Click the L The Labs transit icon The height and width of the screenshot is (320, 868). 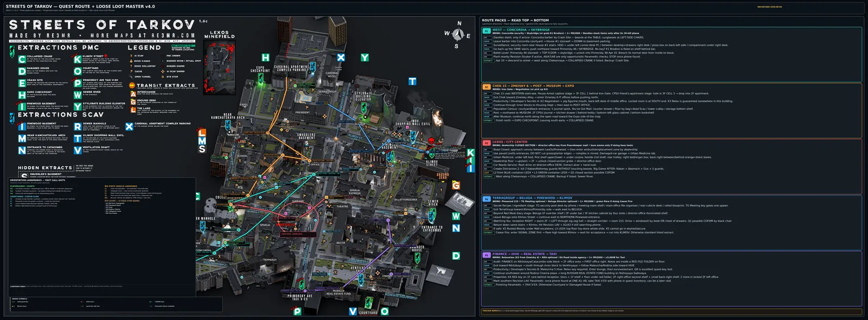click(x=133, y=110)
